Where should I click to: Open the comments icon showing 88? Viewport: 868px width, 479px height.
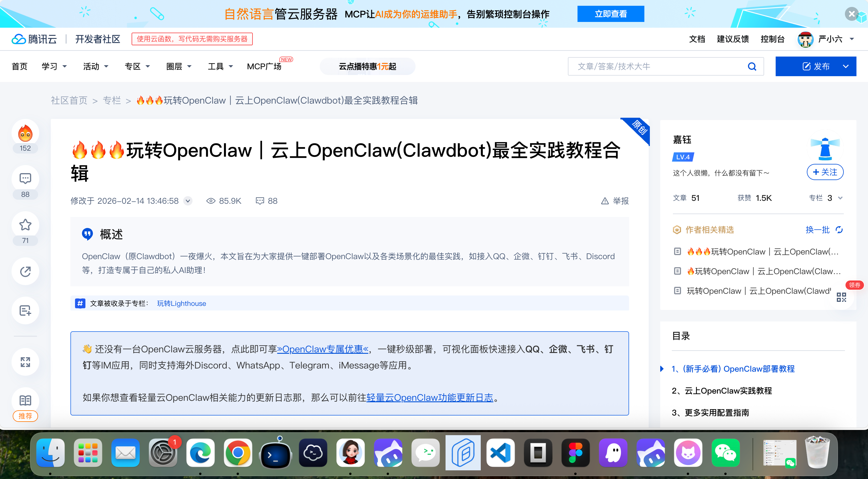tap(25, 179)
